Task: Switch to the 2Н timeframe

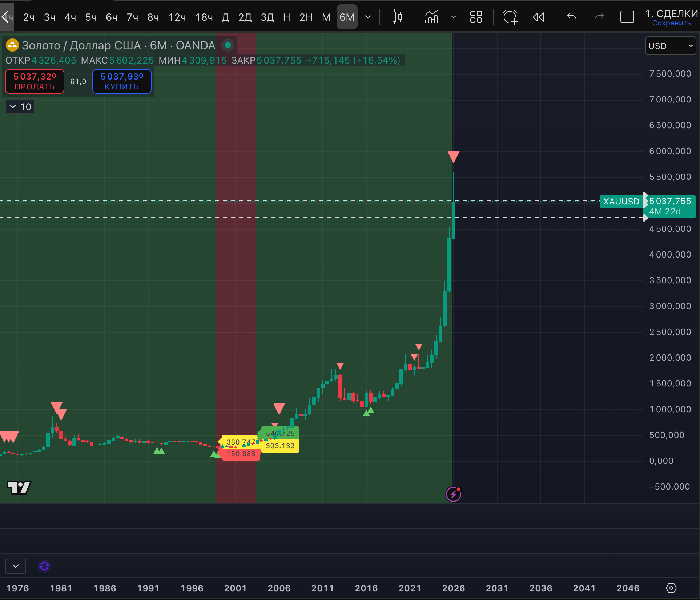Action: pos(306,17)
